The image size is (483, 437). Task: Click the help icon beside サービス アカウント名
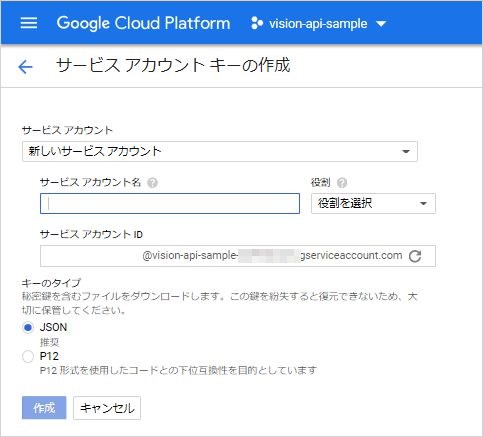(152, 183)
